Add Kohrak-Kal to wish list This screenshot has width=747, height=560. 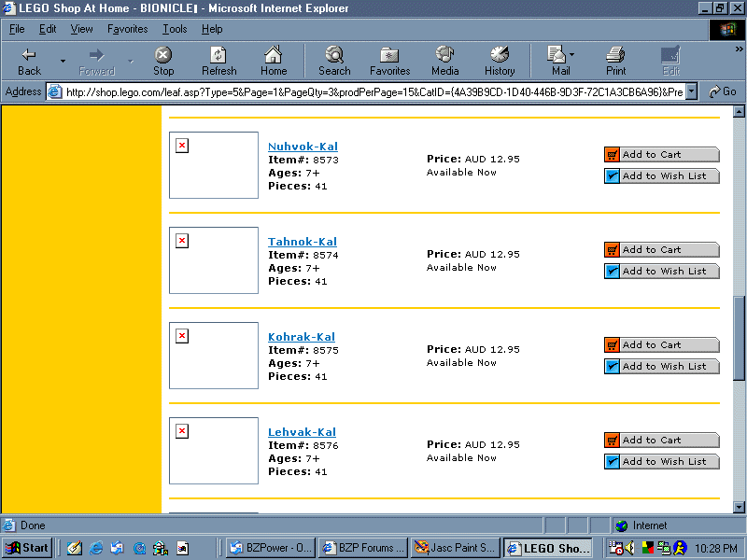662,366
